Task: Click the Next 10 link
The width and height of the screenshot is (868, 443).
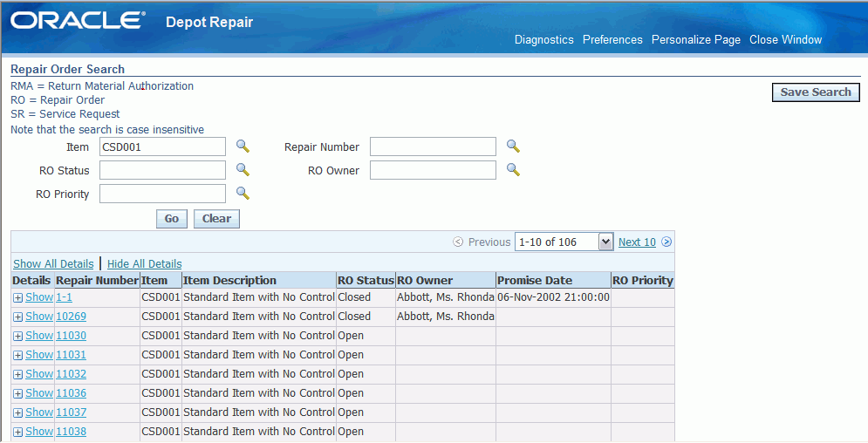Action: tap(637, 242)
